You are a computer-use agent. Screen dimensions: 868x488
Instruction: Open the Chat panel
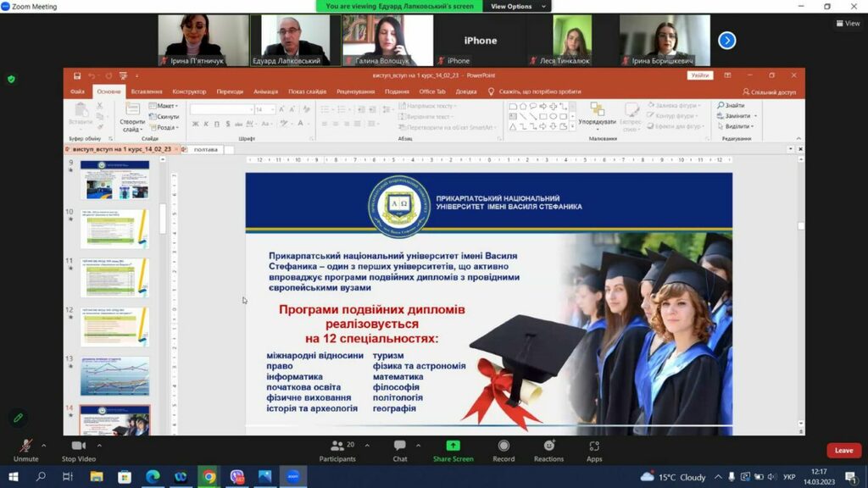coord(400,447)
